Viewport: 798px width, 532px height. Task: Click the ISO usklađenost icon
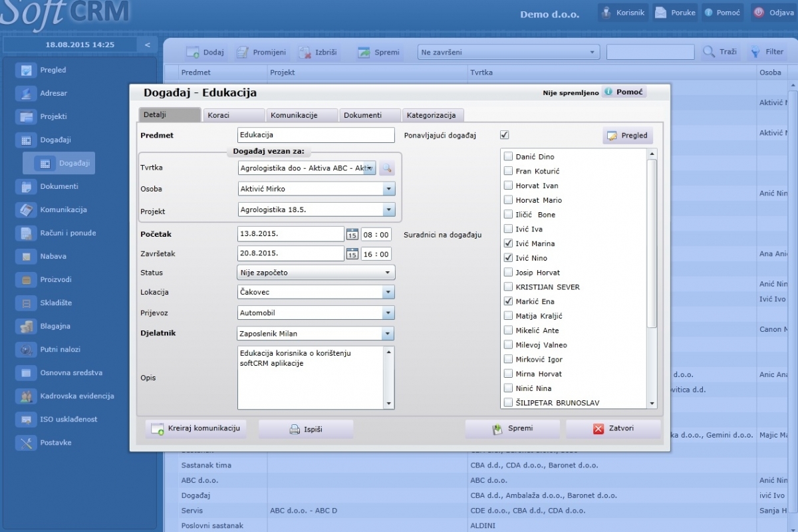[26, 420]
